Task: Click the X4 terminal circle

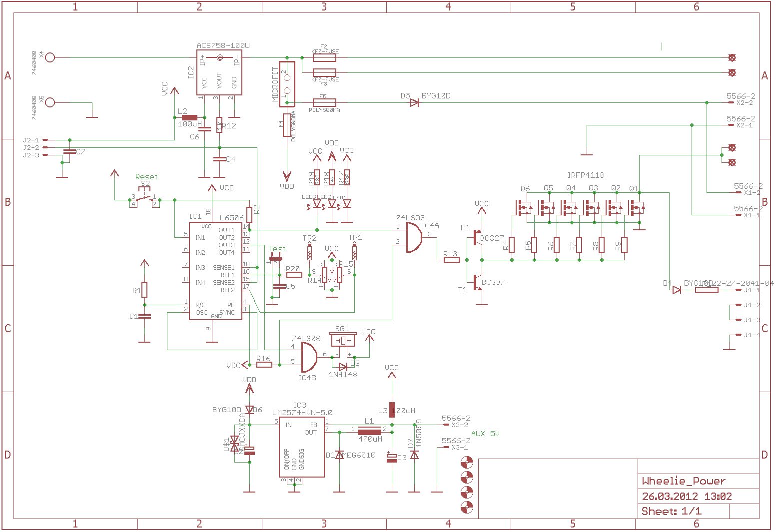Action: [x=50, y=57]
